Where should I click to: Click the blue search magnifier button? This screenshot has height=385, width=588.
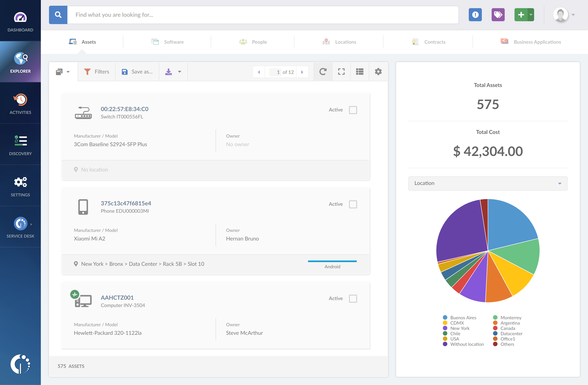click(58, 15)
